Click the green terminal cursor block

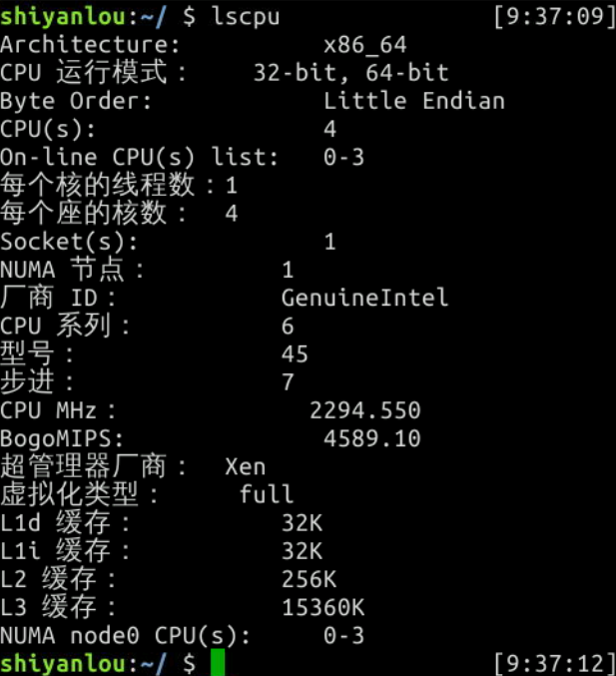218,662
